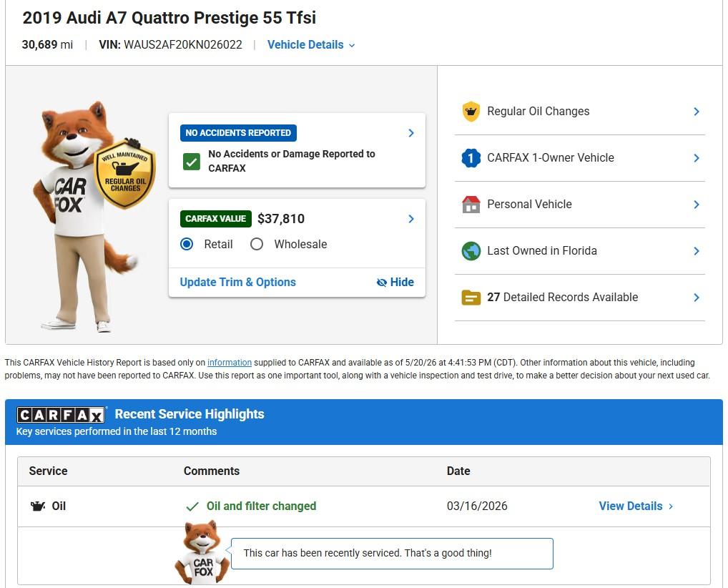Click the Personal Vehicle house icon
728x588 pixels.
(x=471, y=205)
